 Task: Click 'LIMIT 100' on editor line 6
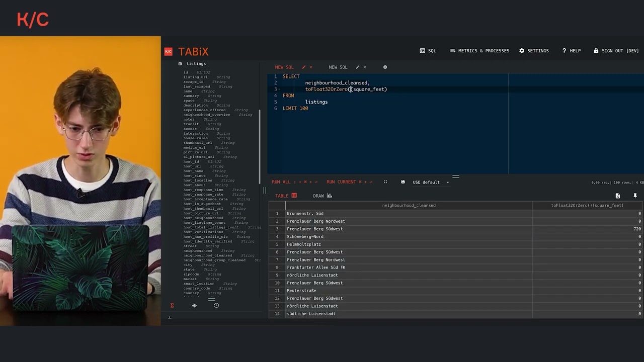[x=295, y=109]
